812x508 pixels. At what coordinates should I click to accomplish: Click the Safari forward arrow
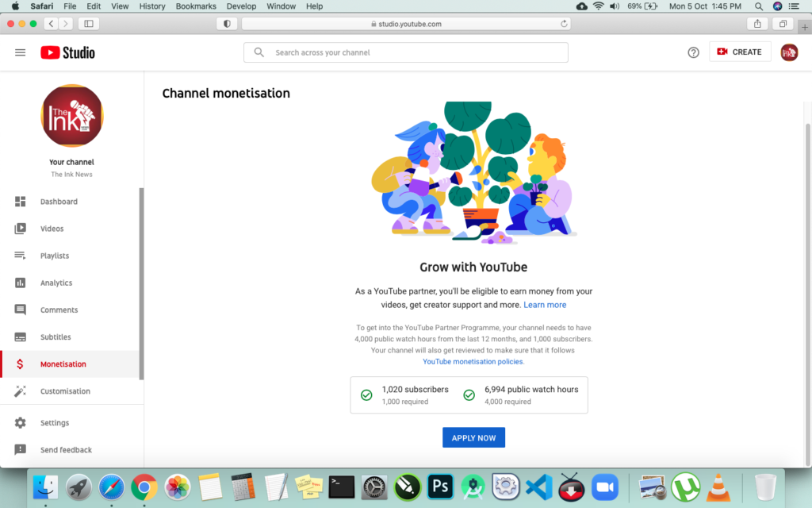(x=65, y=24)
